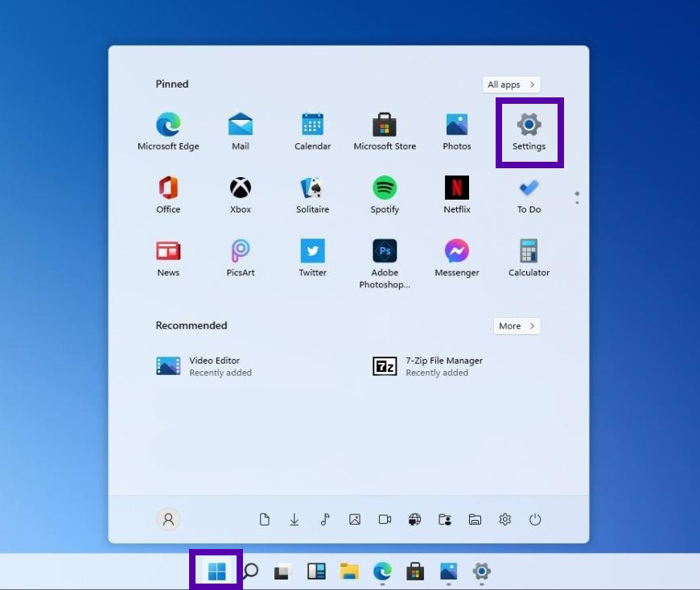
Task: Open the Videos folder shortcut icon
Action: tap(385, 519)
